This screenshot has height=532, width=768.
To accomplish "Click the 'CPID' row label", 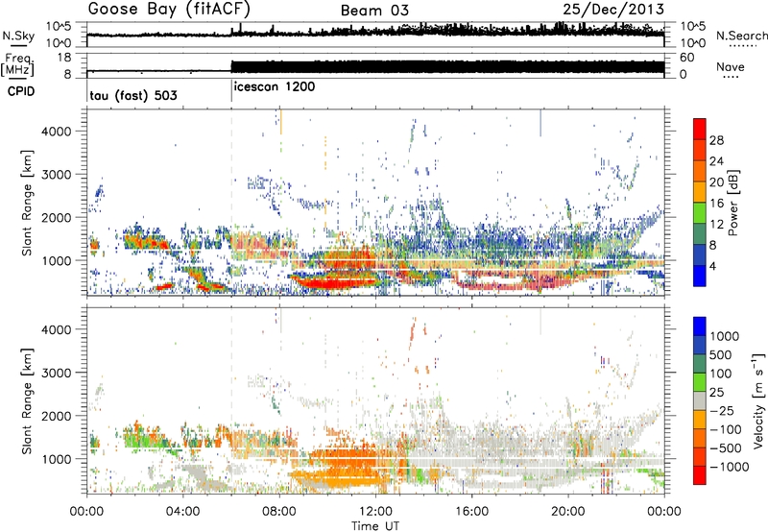I will click(x=21, y=91).
